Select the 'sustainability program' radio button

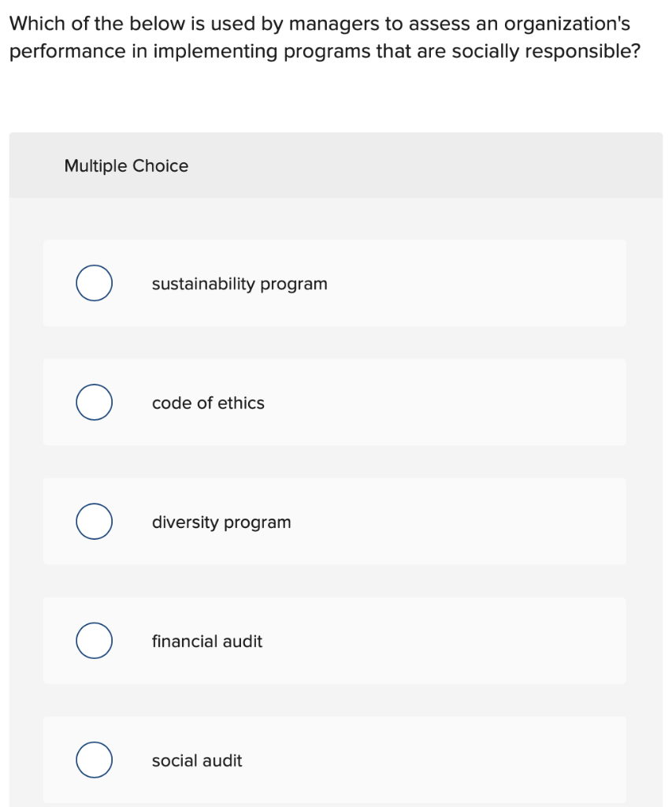(x=94, y=284)
